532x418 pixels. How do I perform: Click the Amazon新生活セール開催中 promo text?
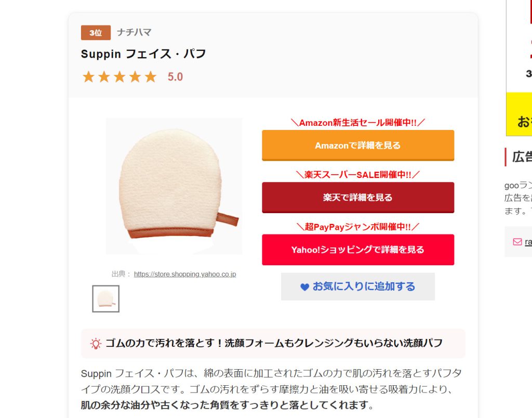(358, 123)
